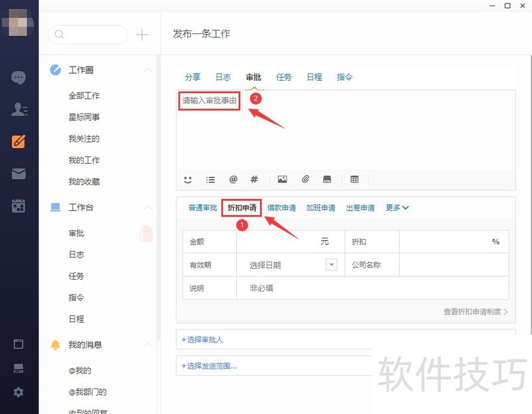Image resolution: width=532 pixels, height=414 pixels.
Task: Open the mail envelope icon
Action: (x=19, y=174)
